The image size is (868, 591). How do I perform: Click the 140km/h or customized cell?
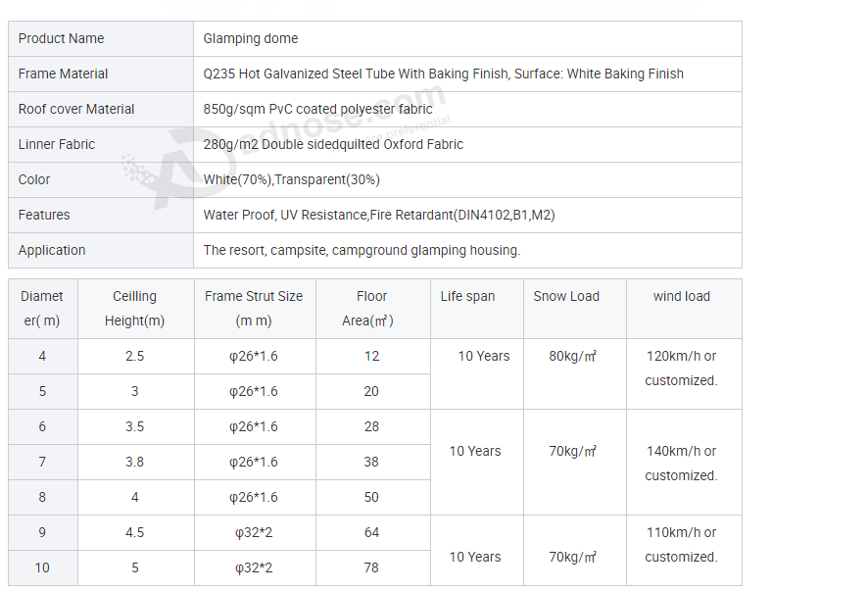[681, 463]
